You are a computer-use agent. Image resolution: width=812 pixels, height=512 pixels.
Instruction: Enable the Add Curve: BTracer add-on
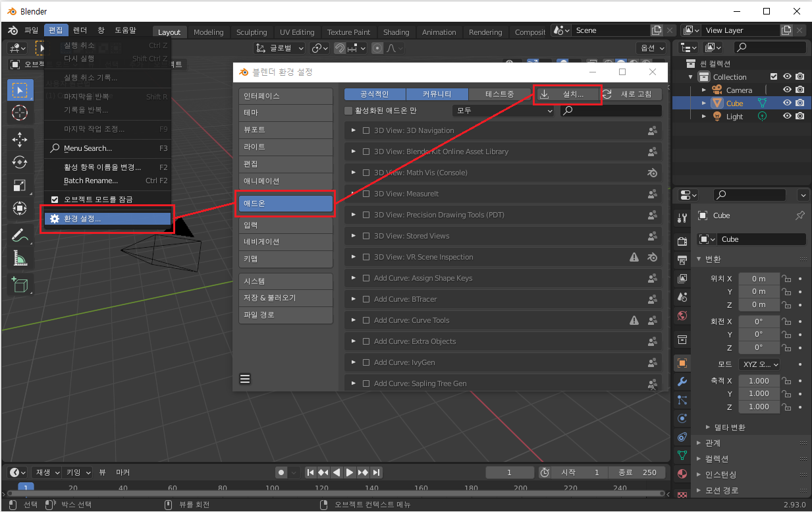(367, 299)
